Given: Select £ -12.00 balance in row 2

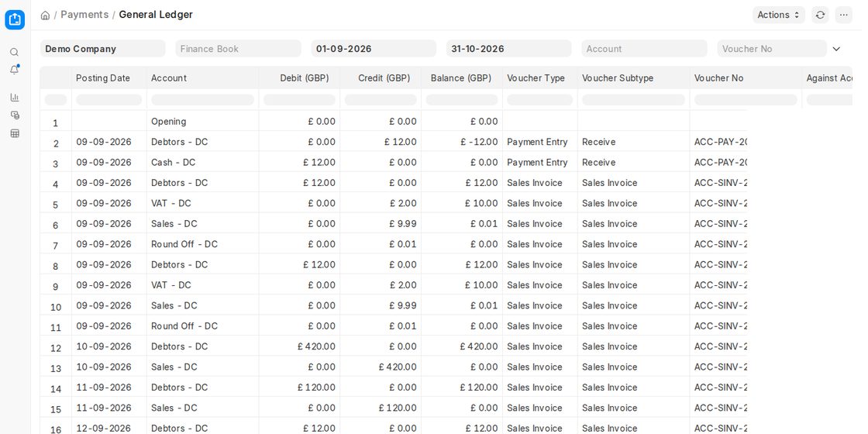Looking at the screenshot, I should pyautogui.click(x=462, y=142).
